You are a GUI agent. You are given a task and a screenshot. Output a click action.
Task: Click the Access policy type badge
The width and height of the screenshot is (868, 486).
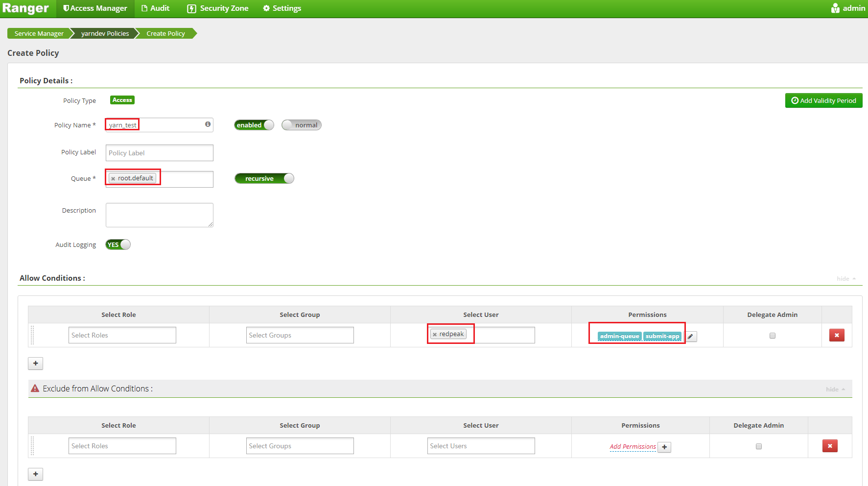pyautogui.click(x=122, y=100)
